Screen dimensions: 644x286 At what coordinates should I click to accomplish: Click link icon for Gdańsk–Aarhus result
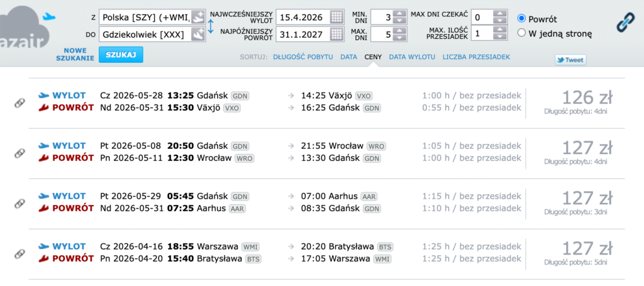point(19,203)
